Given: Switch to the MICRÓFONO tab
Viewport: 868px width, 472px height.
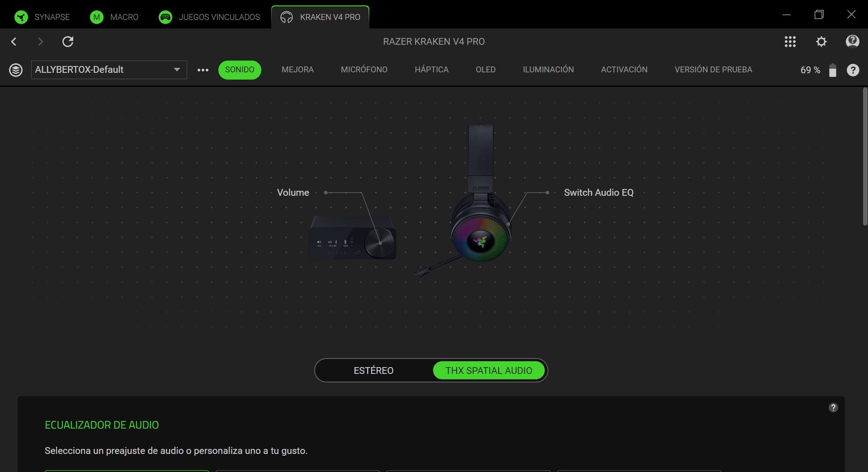Looking at the screenshot, I should pos(364,70).
